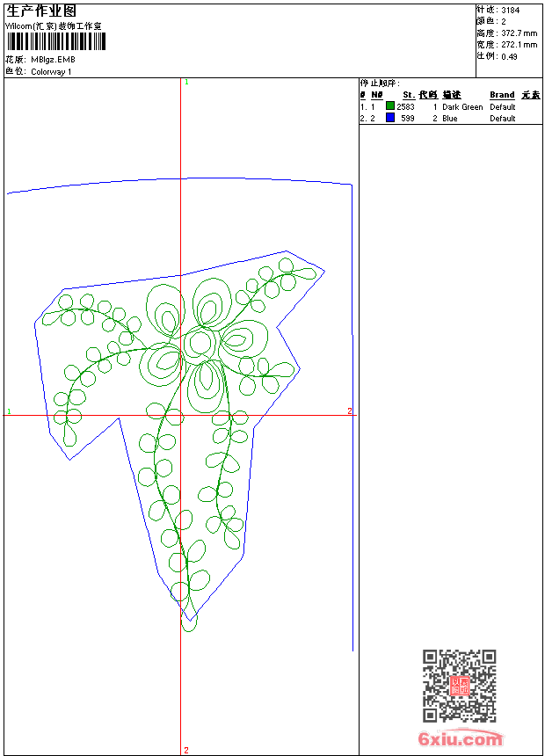Click the stitch count value '3184'
The height and width of the screenshot is (756, 545).
click(510, 11)
